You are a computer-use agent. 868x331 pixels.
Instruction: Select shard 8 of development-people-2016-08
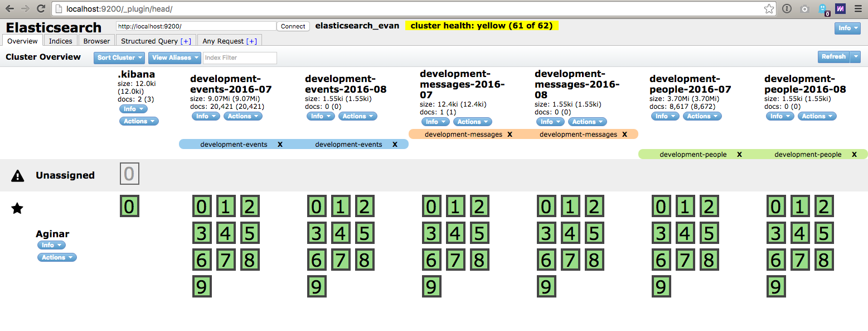click(x=824, y=260)
